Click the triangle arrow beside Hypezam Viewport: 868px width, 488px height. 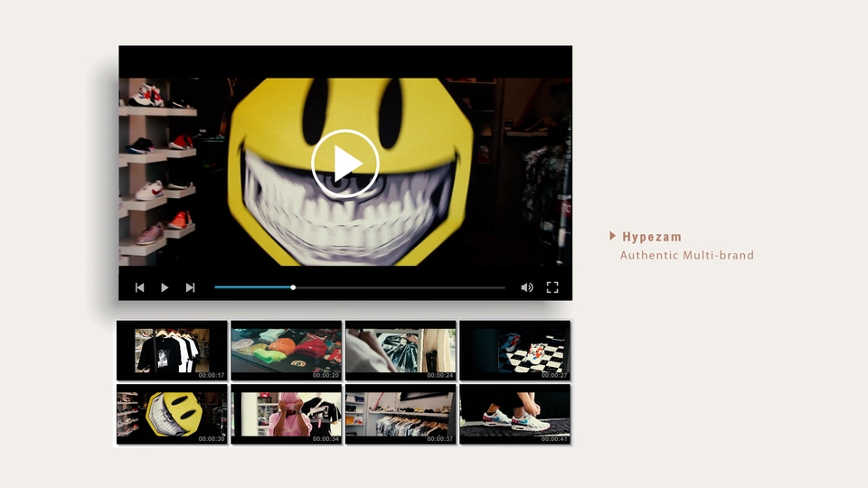pos(612,236)
